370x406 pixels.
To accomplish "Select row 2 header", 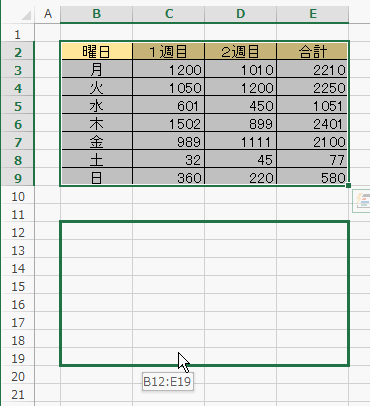I will (x=18, y=52).
